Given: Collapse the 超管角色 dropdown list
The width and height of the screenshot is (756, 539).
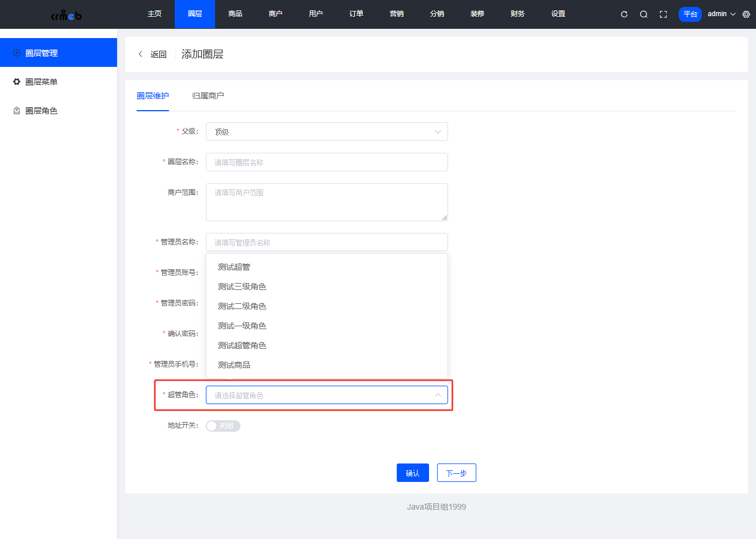Looking at the screenshot, I should 437,395.
